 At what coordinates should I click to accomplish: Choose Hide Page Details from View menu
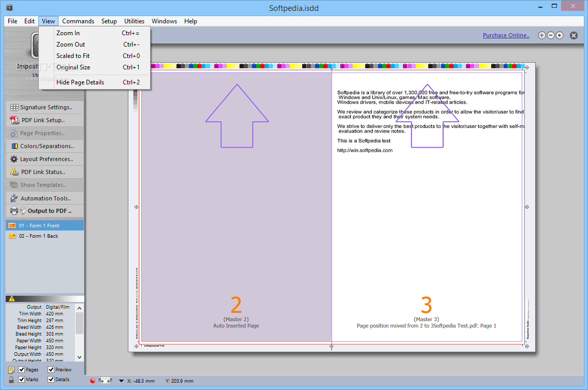click(x=95, y=82)
